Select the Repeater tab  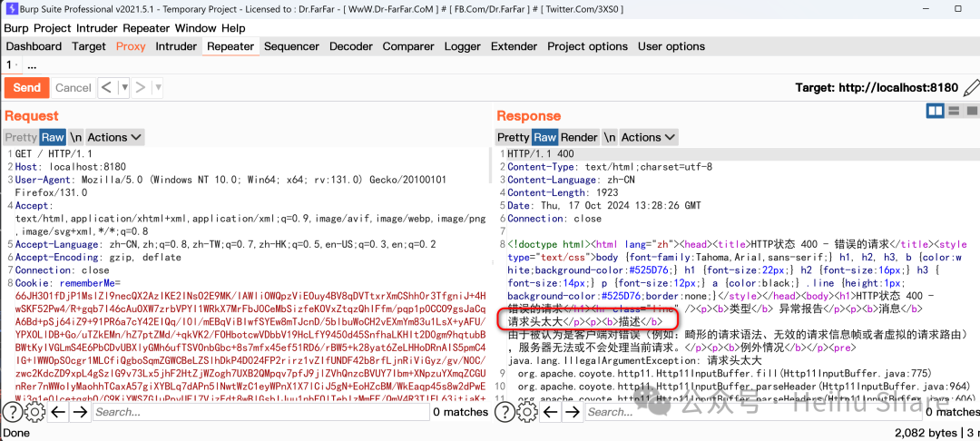[x=230, y=46]
